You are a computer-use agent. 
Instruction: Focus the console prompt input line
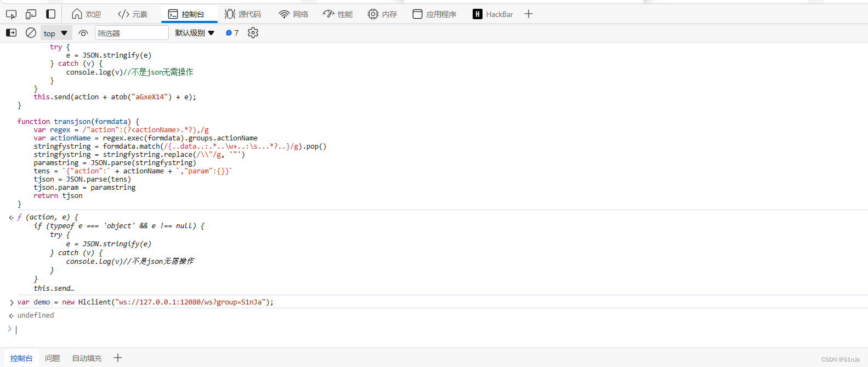(439, 330)
